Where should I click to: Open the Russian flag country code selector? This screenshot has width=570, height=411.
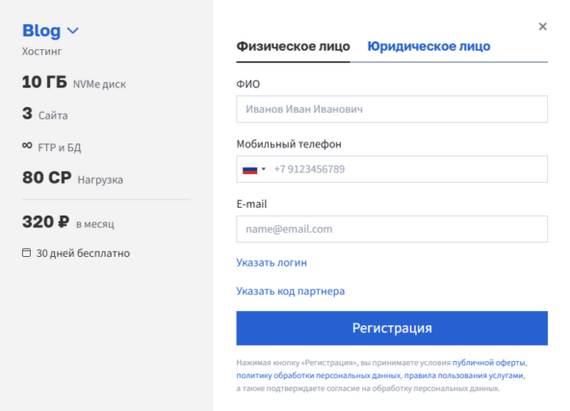coord(254,169)
